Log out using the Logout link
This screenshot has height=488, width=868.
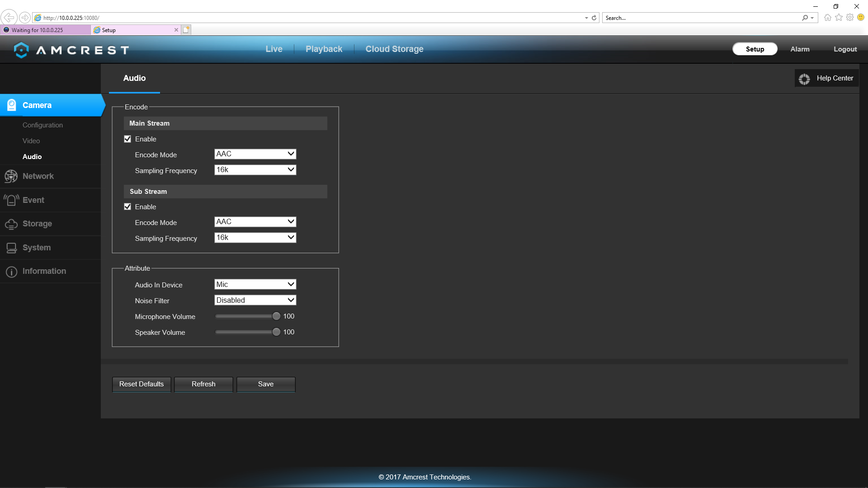point(845,49)
